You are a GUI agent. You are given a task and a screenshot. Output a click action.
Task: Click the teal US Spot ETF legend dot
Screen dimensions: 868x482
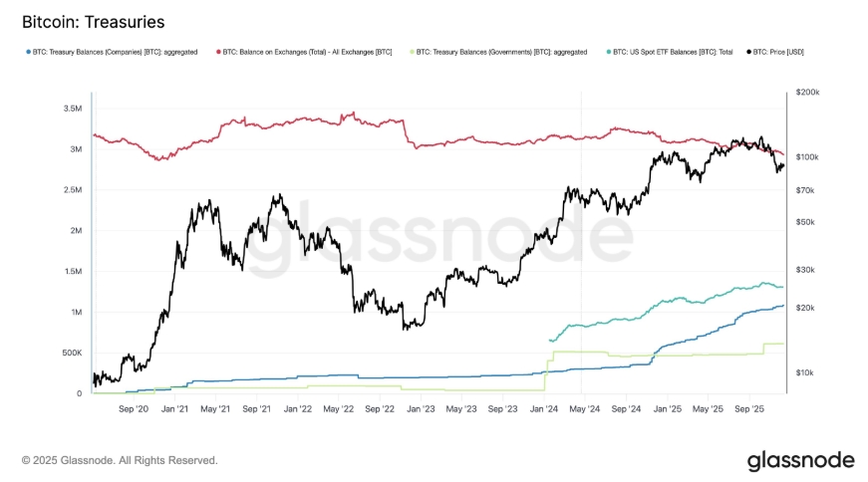click(609, 52)
